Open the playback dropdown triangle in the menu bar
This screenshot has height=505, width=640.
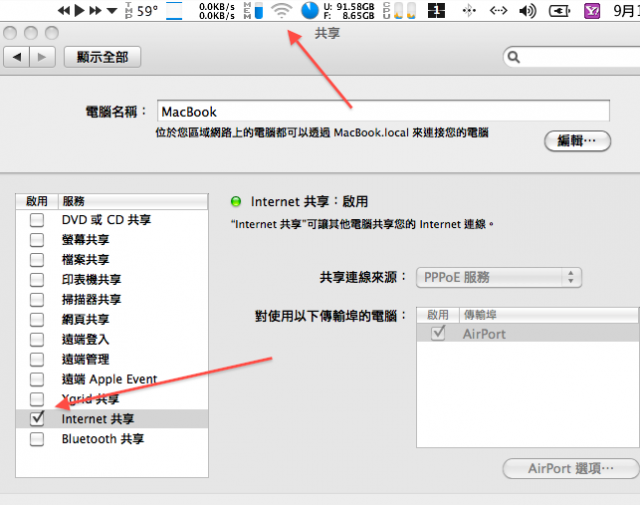pyautogui.click(x=112, y=11)
